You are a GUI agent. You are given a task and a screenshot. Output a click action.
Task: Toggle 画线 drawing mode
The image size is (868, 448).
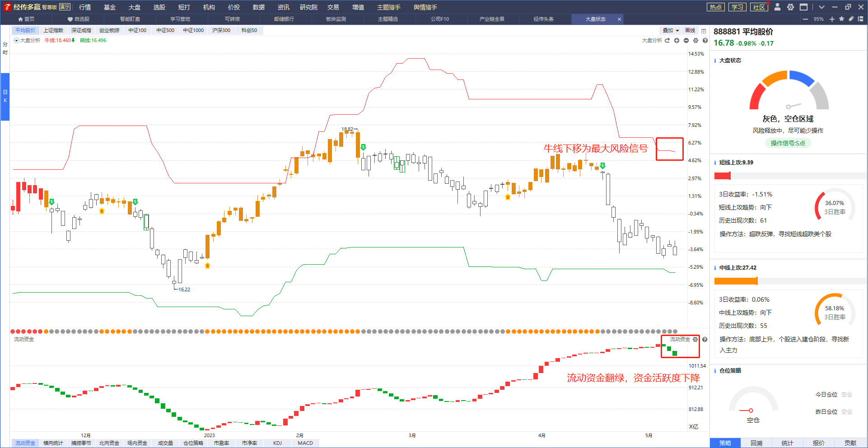click(690, 30)
